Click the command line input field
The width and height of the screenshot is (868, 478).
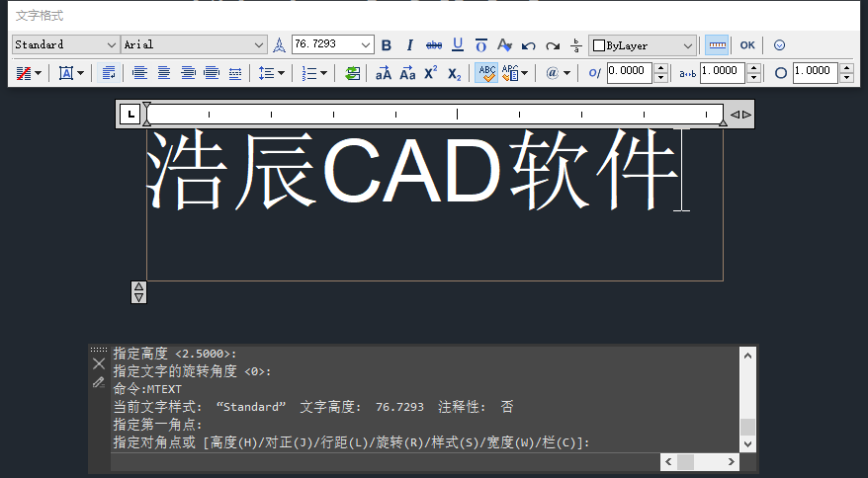point(386,461)
